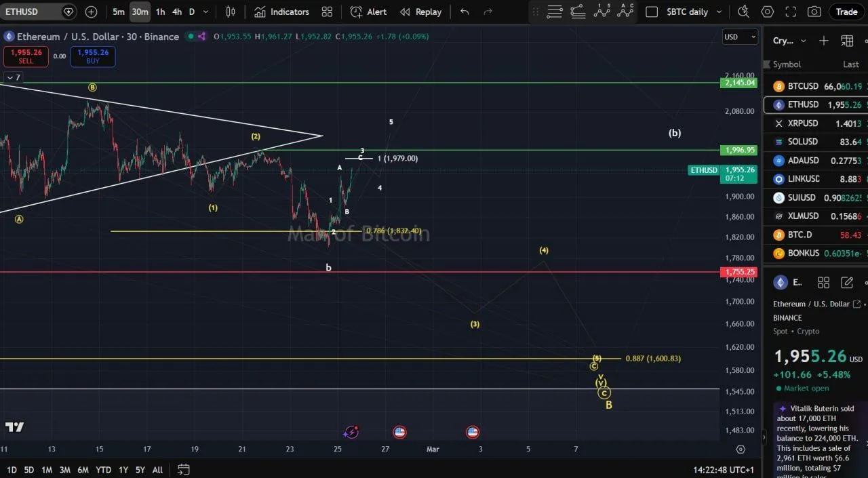This screenshot has width=868, height=478.
Task: Expand the time interval dropdown chevron
Action: click(205, 12)
